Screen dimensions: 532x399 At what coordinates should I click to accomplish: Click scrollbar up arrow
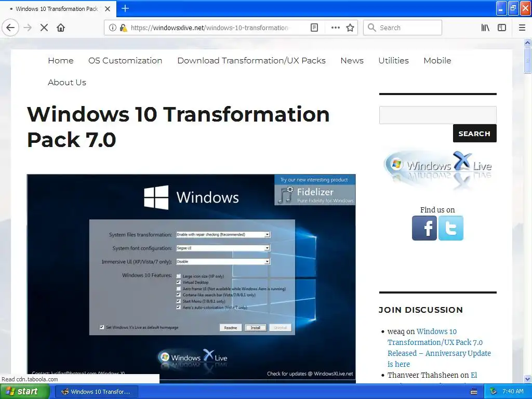[x=527, y=43]
